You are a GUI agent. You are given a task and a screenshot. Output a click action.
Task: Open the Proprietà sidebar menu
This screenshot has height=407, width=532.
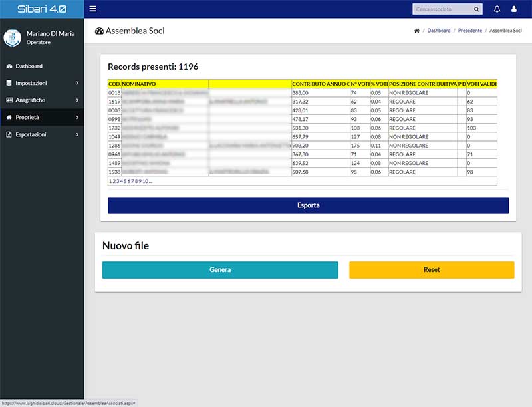42,117
